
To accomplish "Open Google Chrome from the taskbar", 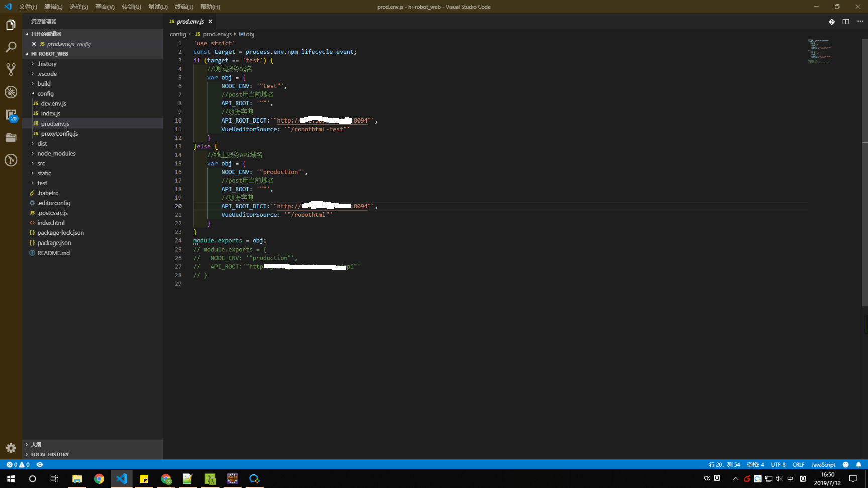I will (99, 479).
